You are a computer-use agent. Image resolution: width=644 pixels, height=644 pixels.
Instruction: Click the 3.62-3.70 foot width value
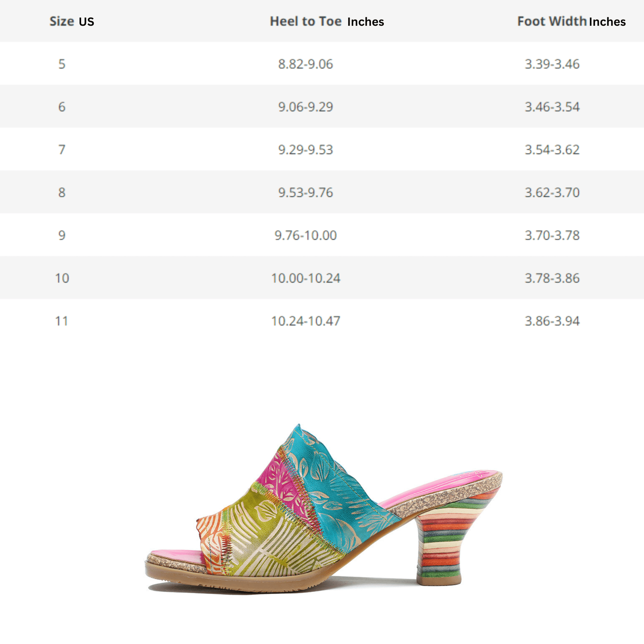pyautogui.click(x=552, y=192)
